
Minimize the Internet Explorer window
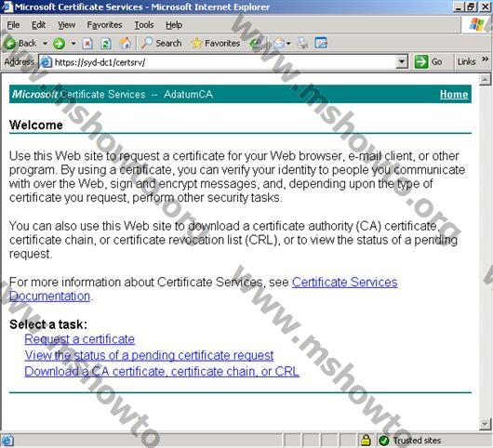(x=459, y=7)
